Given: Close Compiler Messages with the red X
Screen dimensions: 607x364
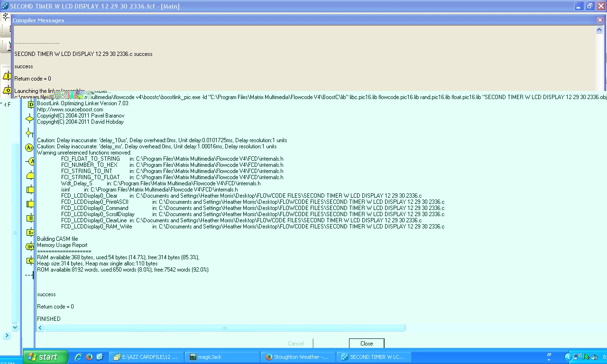Looking at the screenshot, I should point(600,20).
